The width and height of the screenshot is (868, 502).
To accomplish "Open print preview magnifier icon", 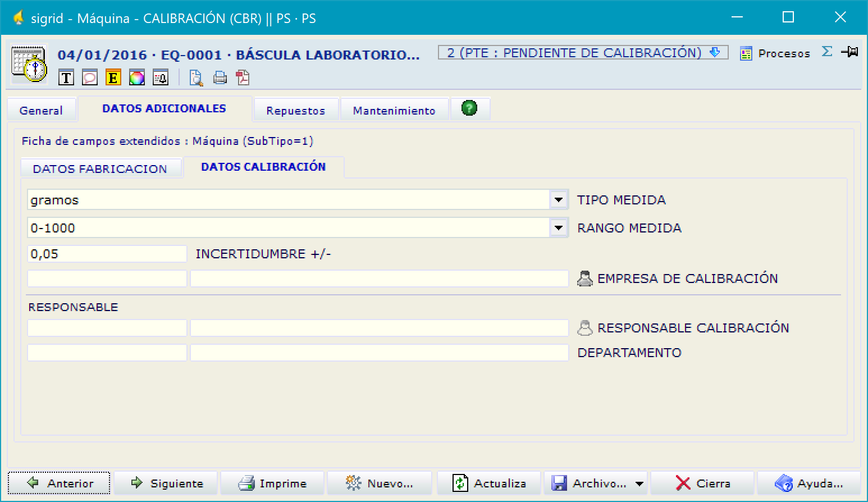I will tap(196, 78).
